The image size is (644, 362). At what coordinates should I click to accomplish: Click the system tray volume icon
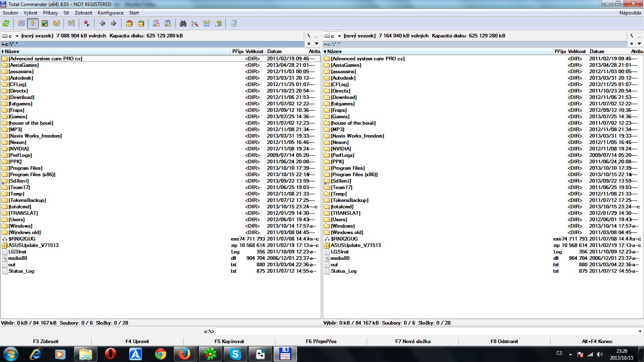pyautogui.click(x=600, y=354)
